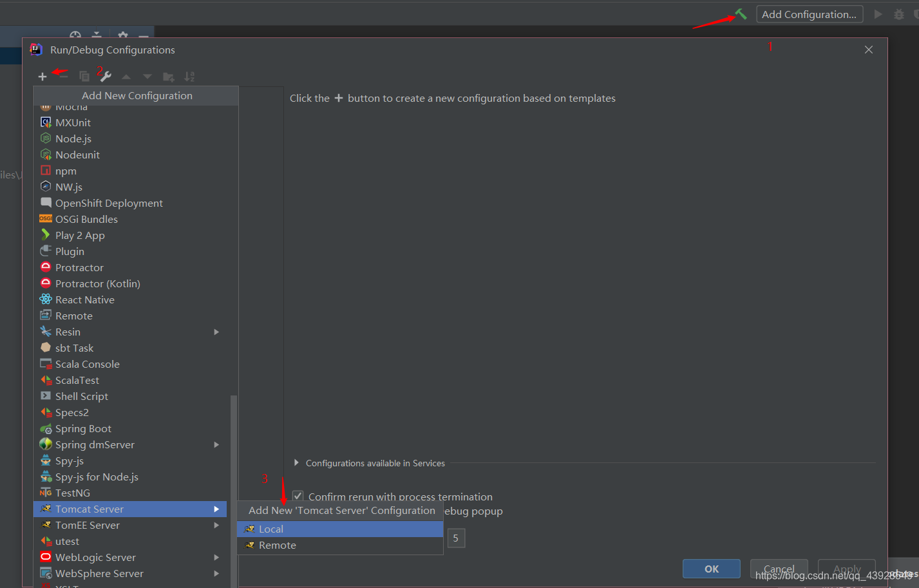Expand Spring dmServer submenu arrow
This screenshot has width=919, height=588.
pyautogui.click(x=216, y=444)
